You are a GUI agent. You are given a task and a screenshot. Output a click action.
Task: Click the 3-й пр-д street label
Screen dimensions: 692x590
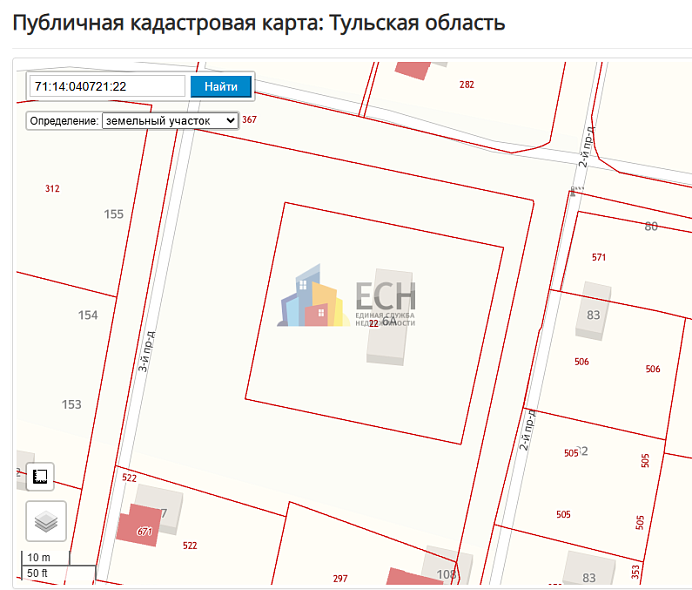145,352
